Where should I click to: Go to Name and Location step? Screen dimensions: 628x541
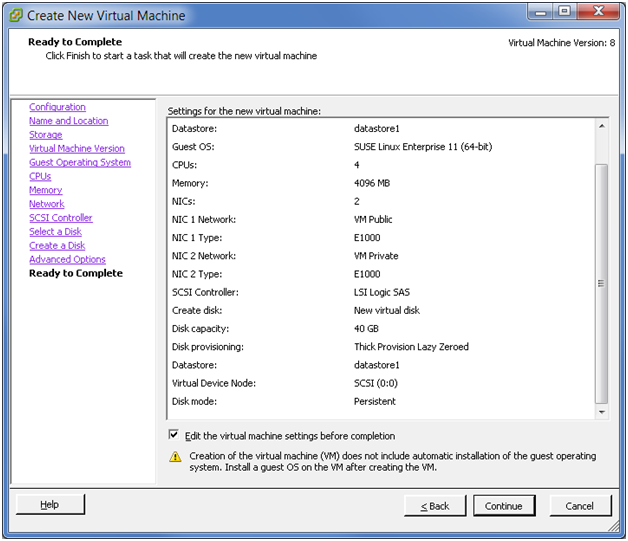point(68,121)
